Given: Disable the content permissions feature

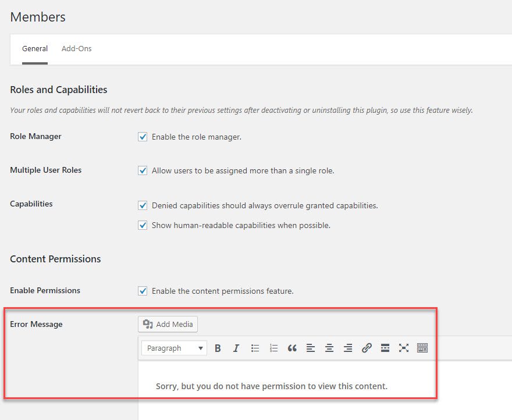Looking at the screenshot, I should tap(143, 291).
